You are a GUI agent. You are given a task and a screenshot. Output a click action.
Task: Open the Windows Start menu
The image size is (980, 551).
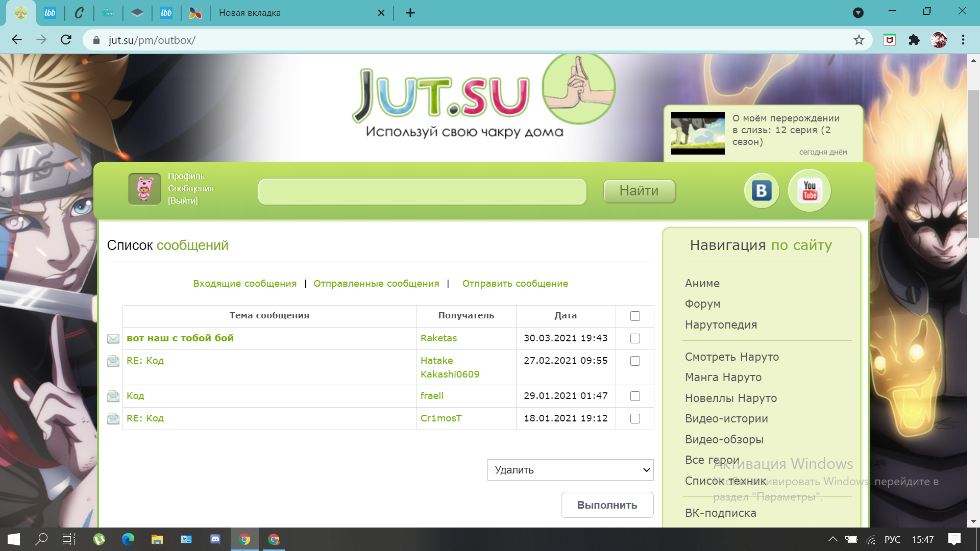coord(14,539)
